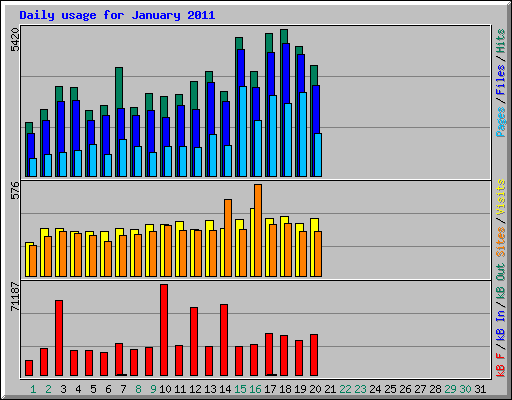Click day 29 on the x-axis
Viewport: 512px width, 400px height.
[450, 389]
